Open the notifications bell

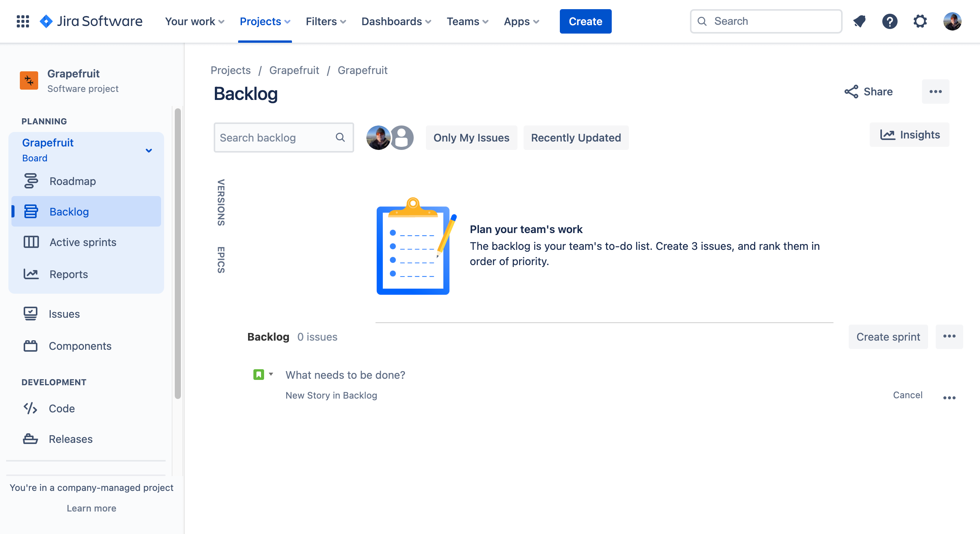coord(859,21)
